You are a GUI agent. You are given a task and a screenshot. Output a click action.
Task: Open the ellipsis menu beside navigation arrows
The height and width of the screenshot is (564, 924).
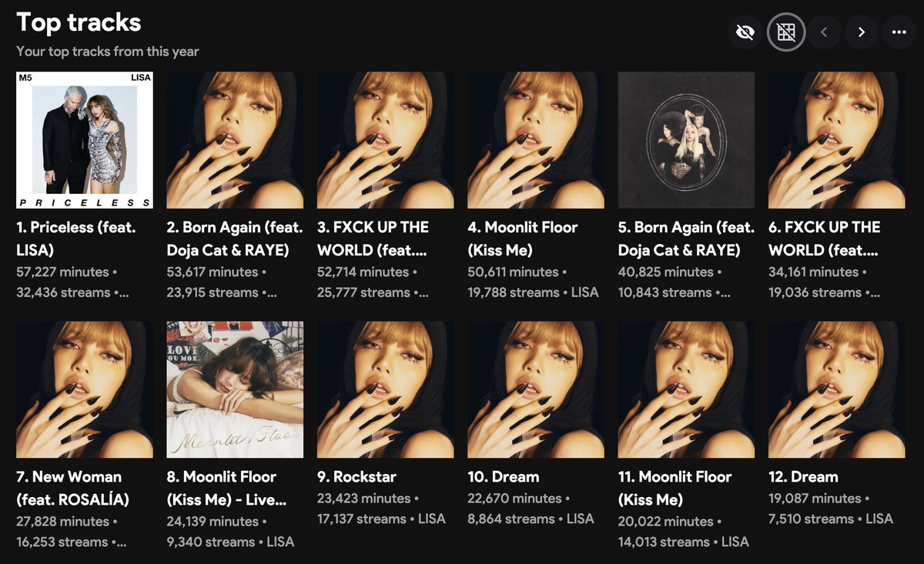pos(898,32)
